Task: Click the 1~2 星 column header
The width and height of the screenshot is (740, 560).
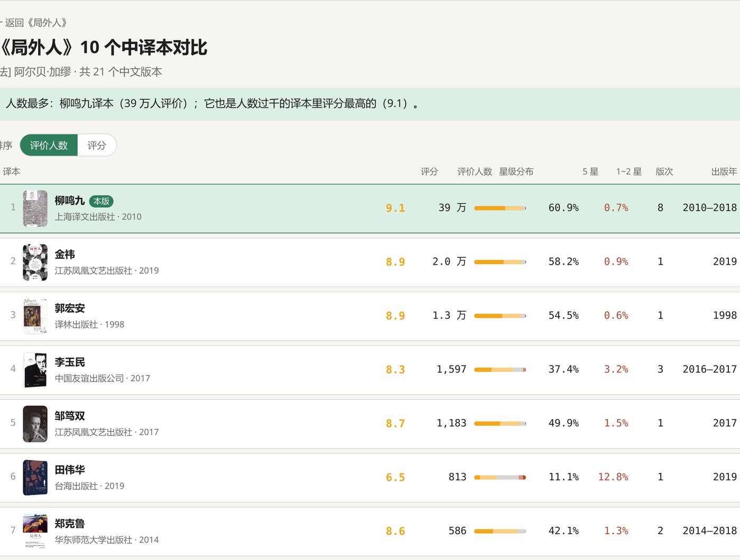Action: 629,172
